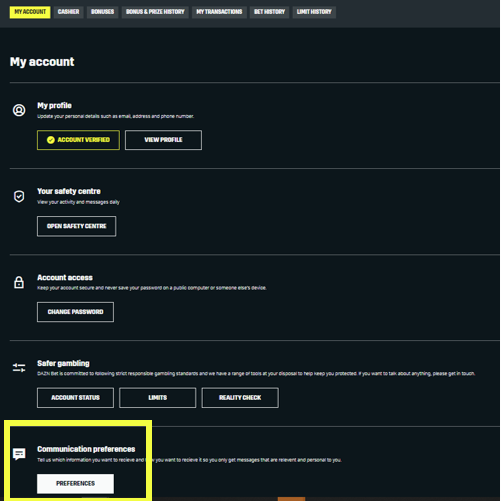Open the Account Status button
503x501 pixels.
tap(75, 398)
